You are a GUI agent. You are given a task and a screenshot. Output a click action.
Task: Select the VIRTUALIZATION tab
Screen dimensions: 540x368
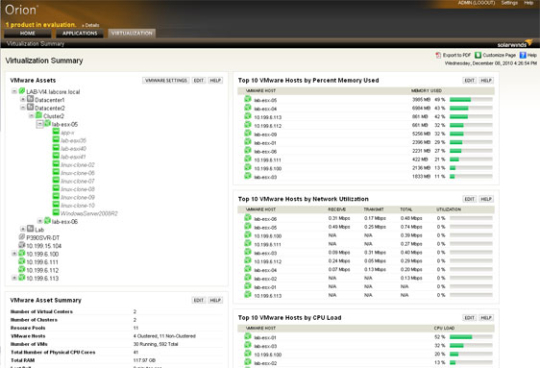132,33
